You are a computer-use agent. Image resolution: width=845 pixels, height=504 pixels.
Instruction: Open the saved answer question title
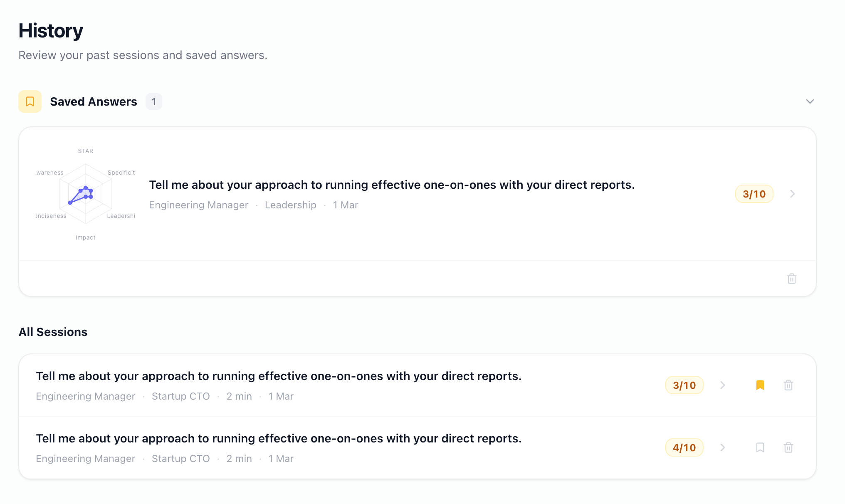[x=391, y=185]
